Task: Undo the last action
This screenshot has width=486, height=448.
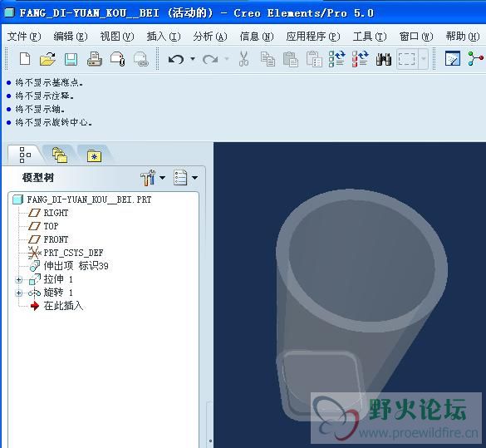Action: coord(176,59)
